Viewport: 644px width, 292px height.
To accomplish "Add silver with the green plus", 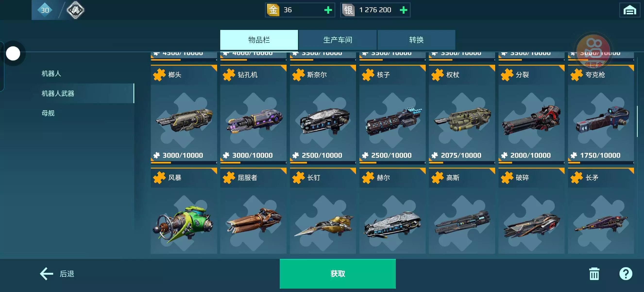I will [x=403, y=10].
